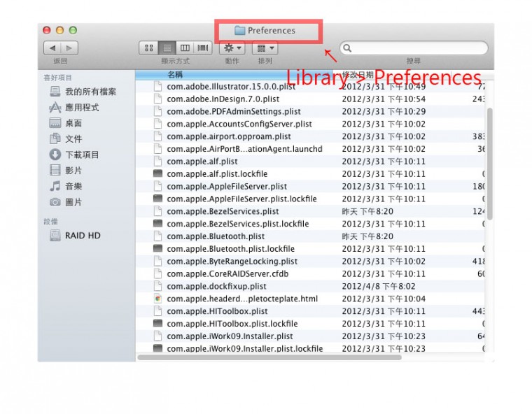
Task: Click the horizontal scrollbar thumb
Action: point(269,357)
